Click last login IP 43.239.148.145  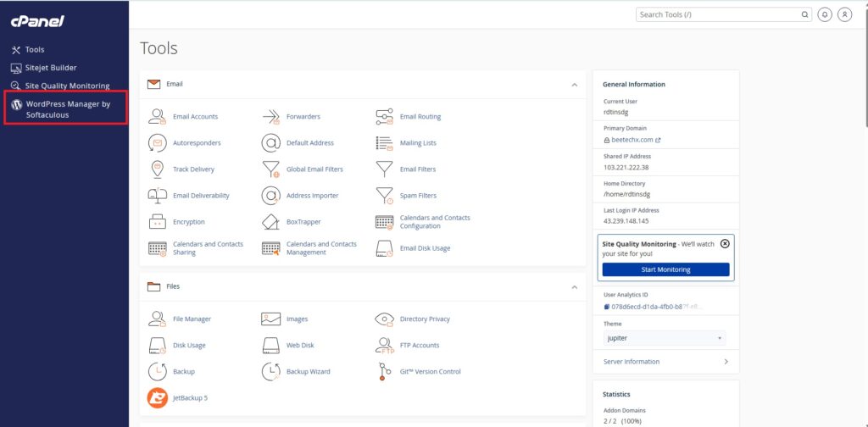[x=626, y=221]
